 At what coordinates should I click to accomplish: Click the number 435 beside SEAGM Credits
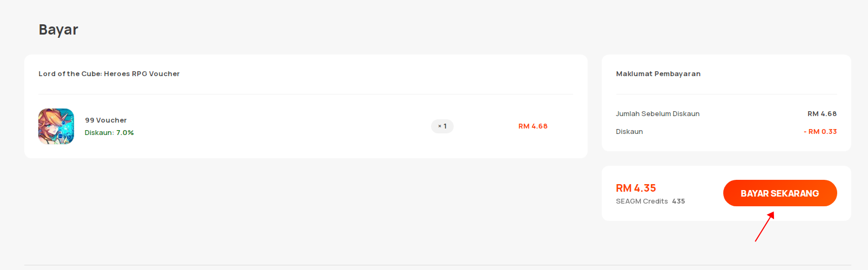678,201
